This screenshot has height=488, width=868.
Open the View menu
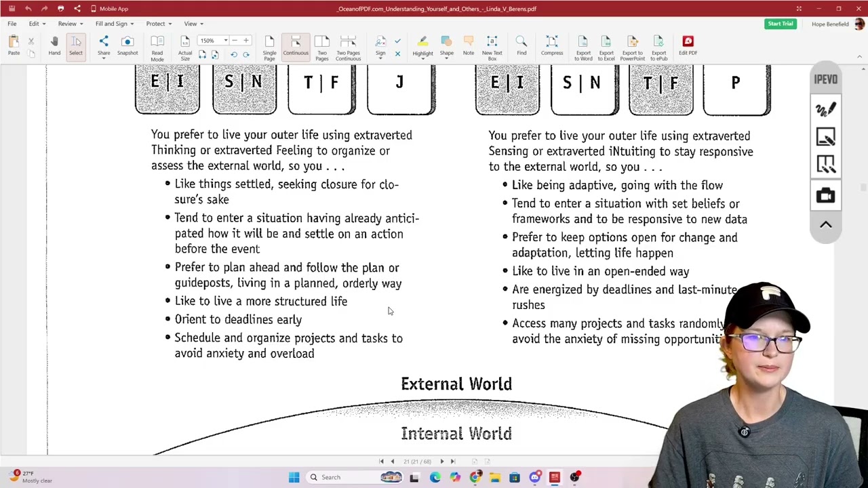(193, 24)
